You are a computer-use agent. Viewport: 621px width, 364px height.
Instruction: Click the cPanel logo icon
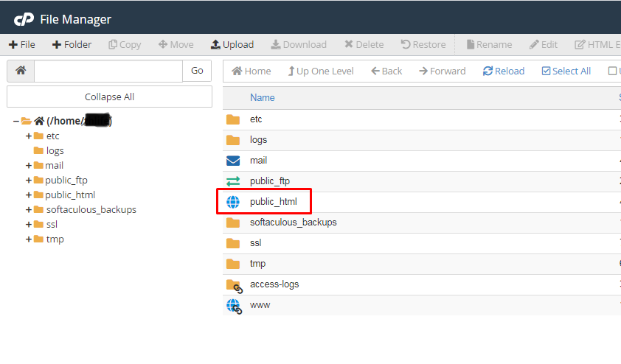point(24,19)
